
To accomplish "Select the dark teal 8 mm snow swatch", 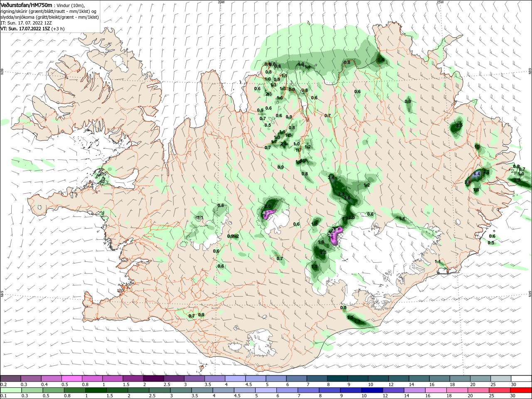I will click(338, 379).
